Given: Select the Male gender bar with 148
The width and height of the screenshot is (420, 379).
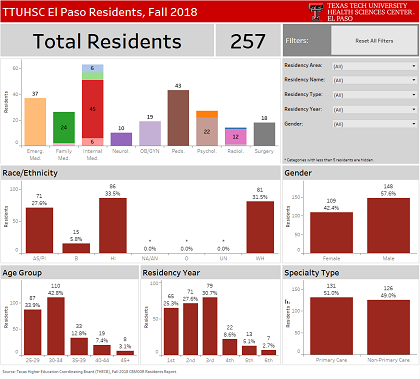Looking at the screenshot, I should (389, 225).
